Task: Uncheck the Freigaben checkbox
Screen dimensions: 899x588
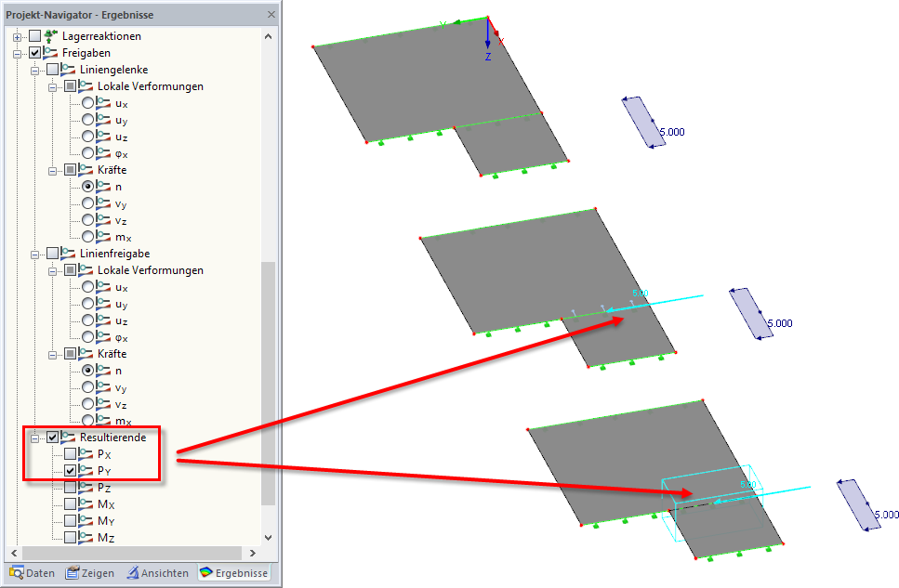Action: pos(35,53)
